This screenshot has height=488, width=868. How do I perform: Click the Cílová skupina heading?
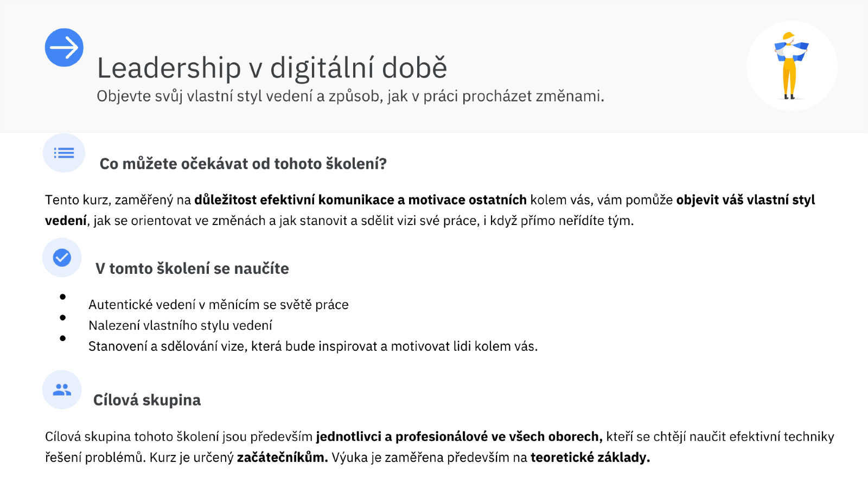pyautogui.click(x=147, y=400)
